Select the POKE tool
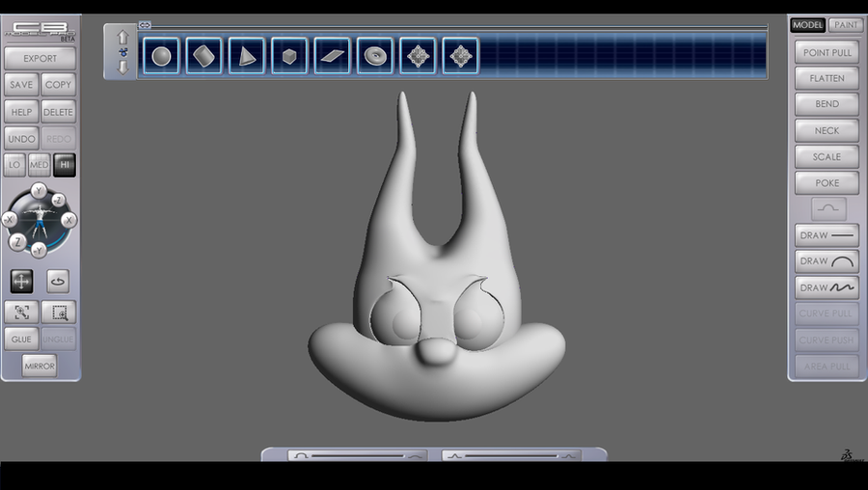The width and height of the screenshot is (868, 490). click(827, 182)
